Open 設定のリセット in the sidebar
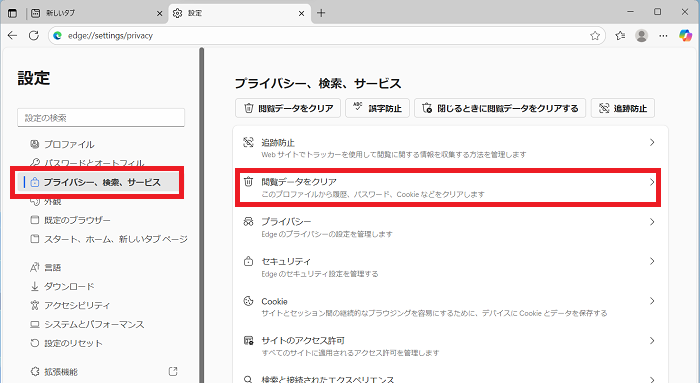Image resolution: width=700 pixels, height=383 pixels. [x=66, y=343]
